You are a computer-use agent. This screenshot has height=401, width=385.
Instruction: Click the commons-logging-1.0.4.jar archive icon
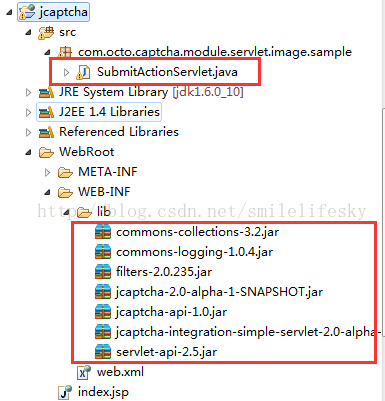pyautogui.click(x=103, y=252)
